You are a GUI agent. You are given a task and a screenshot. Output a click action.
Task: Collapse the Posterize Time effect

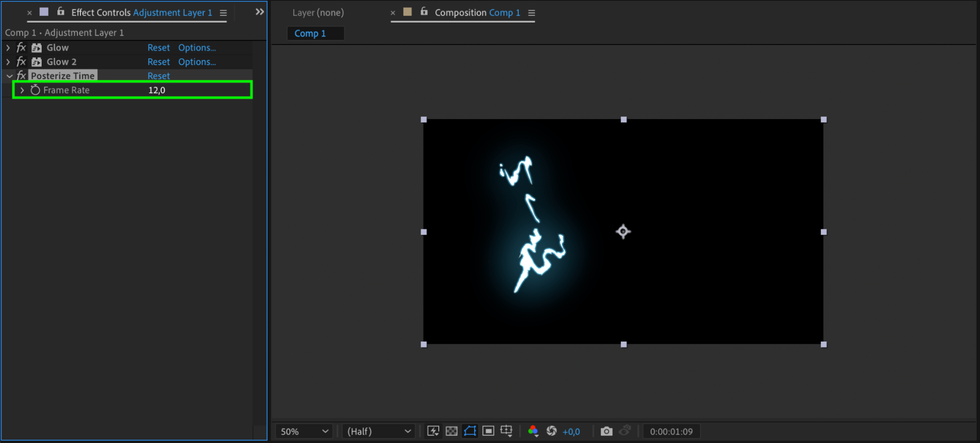[9, 76]
